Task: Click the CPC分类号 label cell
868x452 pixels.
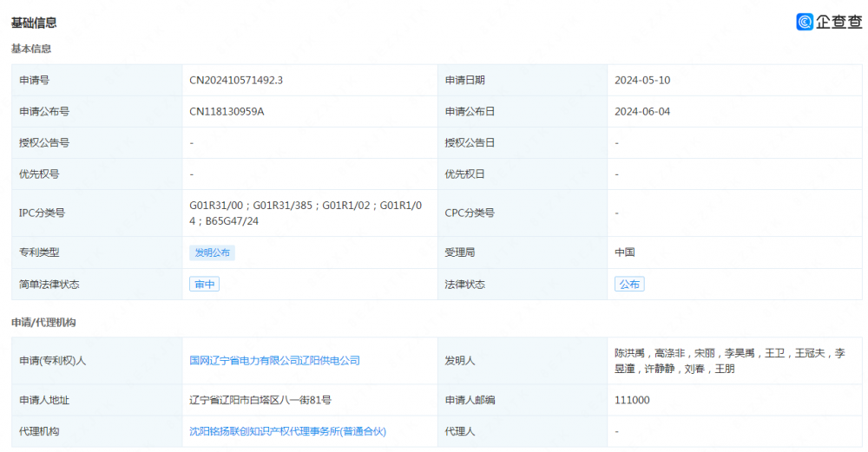Action: [523, 213]
